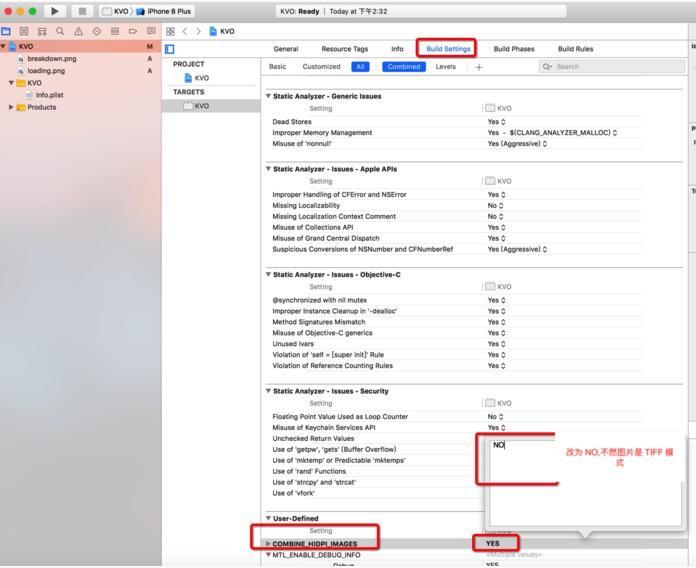696x568 pixels.
Task: Switch to the Info tab
Action: coord(397,49)
